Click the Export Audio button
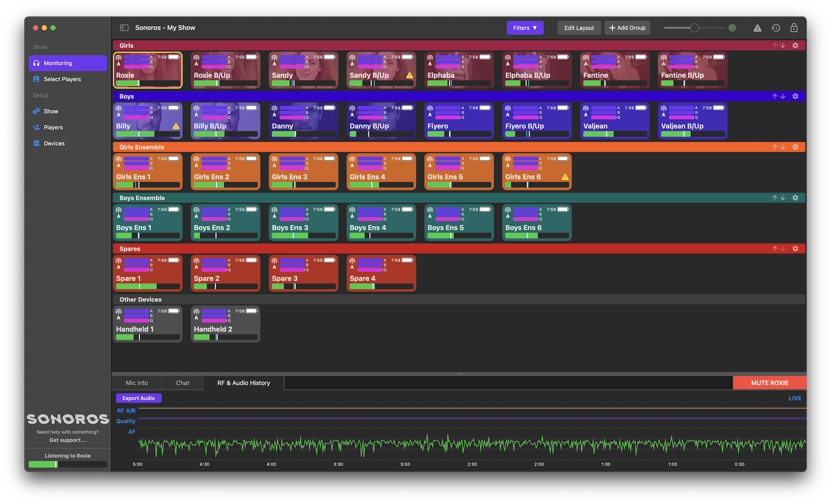This screenshot has height=504, width=831. click(139, 398)
